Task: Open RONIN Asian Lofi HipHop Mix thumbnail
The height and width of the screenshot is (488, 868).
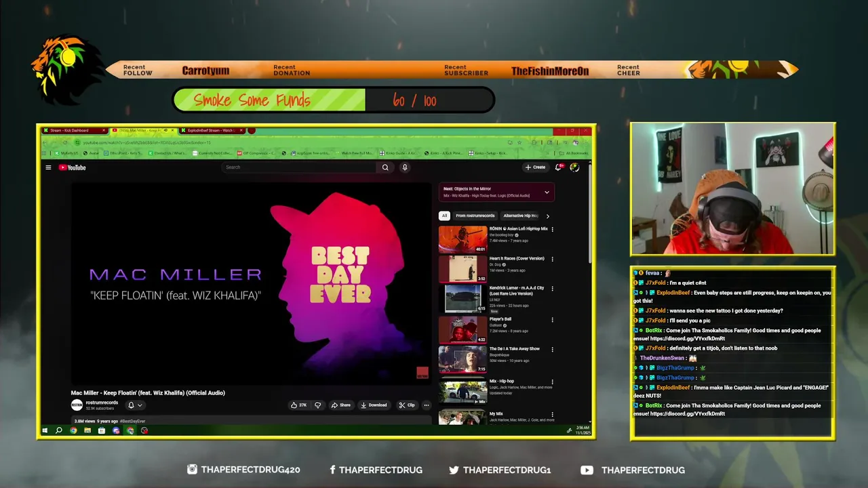Action: click(462, 239)
